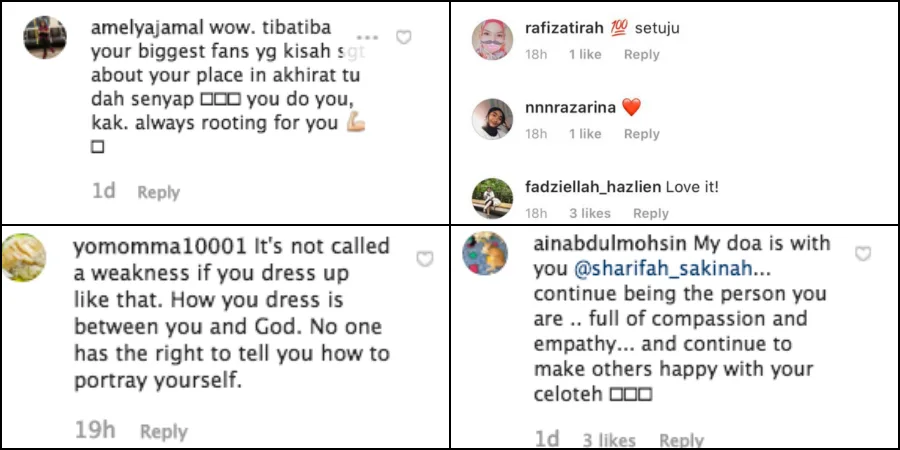Reply to rafizatirah's setuju comment
The width and height of the screenshot is (900, 450).
click(641, 55)
